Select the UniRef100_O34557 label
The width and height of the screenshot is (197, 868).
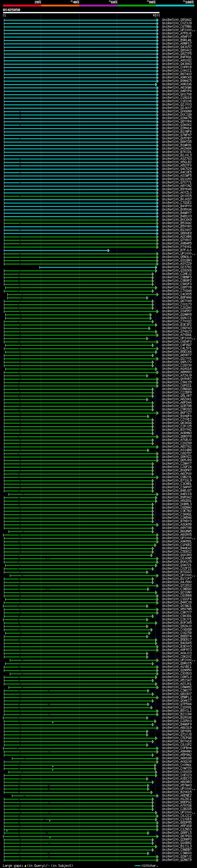pos(177,311)
